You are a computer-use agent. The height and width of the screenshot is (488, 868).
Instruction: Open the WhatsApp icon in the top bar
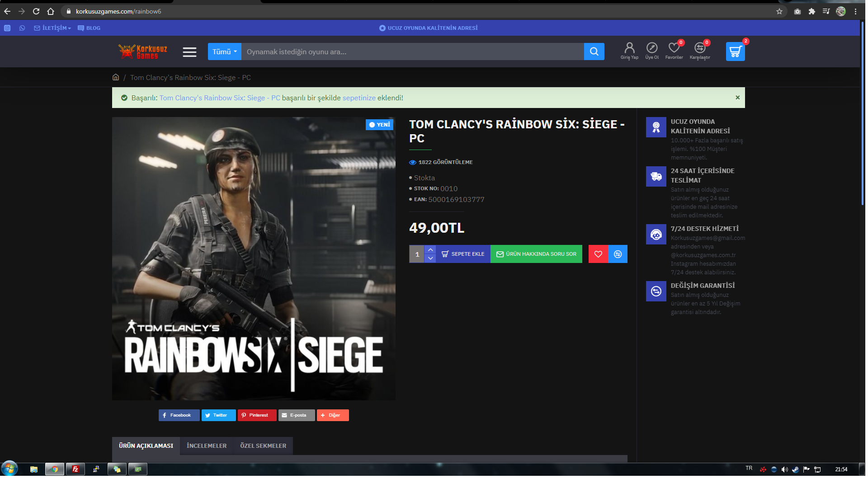pyautogui.click(x=22, y=28)
